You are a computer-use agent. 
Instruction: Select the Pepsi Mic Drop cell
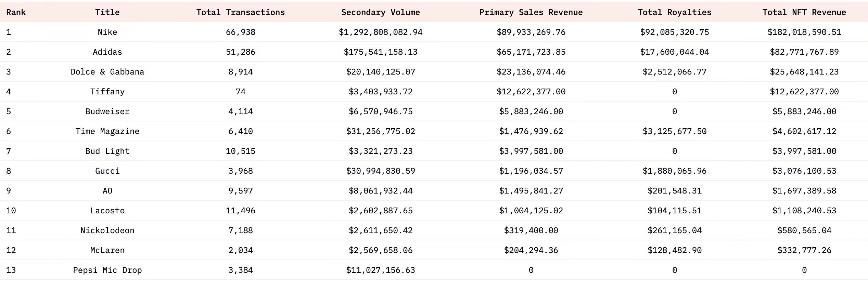pyautogui.click(x=107, y=270)
